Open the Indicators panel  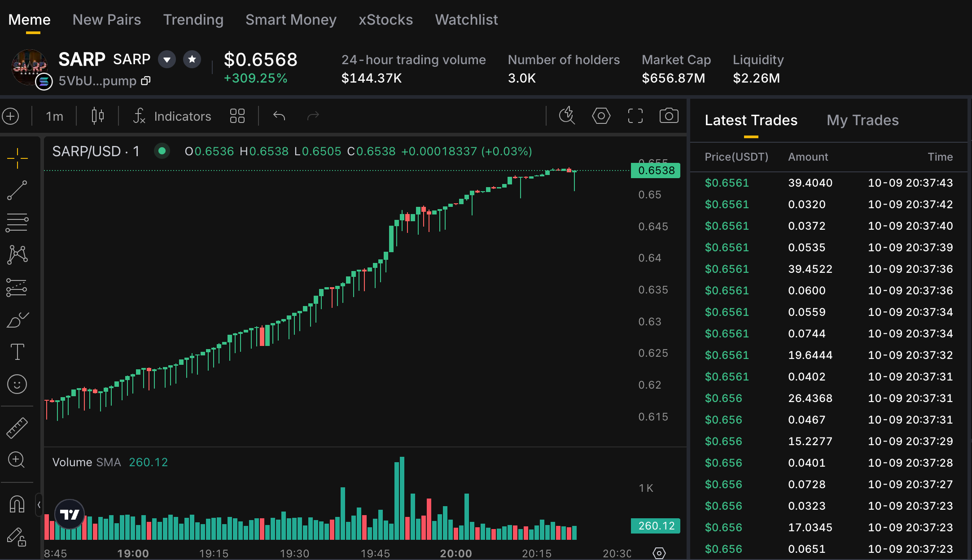172,116
